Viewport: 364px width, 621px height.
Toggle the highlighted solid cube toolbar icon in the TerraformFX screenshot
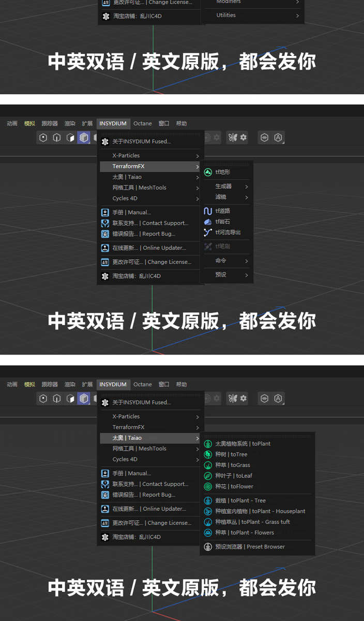coord(84,138)
